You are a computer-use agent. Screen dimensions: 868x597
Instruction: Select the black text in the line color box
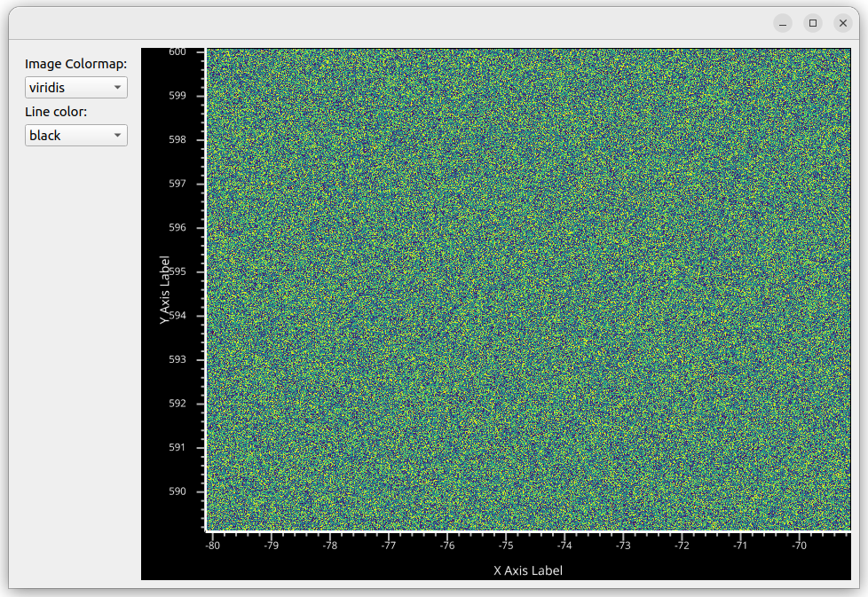43,135
